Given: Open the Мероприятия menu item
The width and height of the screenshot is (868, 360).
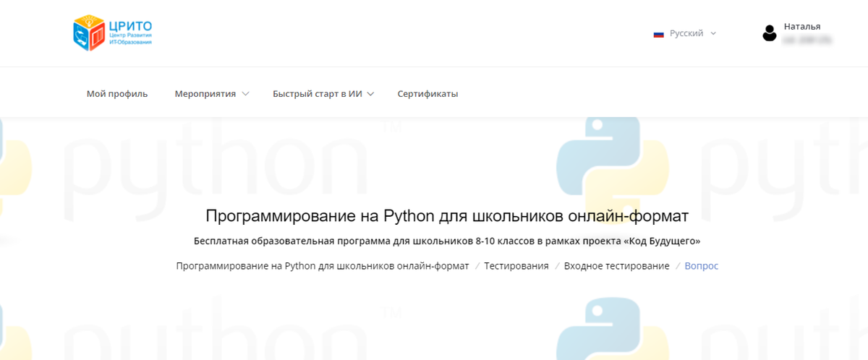Looking at the screenshot, I should 205,94.
